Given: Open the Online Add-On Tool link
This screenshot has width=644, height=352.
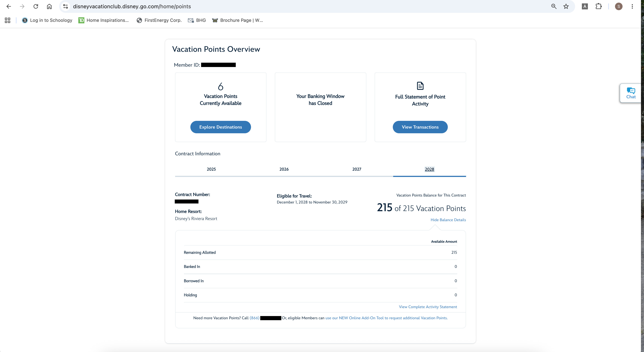Looking at the screenshot, I should [x=387, y=318].
